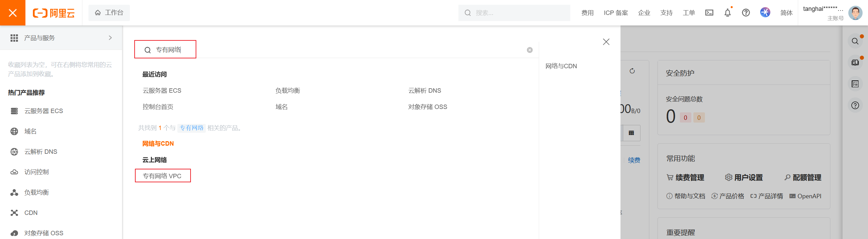Open 用户设置 shortcut

[x=744, y=178]
